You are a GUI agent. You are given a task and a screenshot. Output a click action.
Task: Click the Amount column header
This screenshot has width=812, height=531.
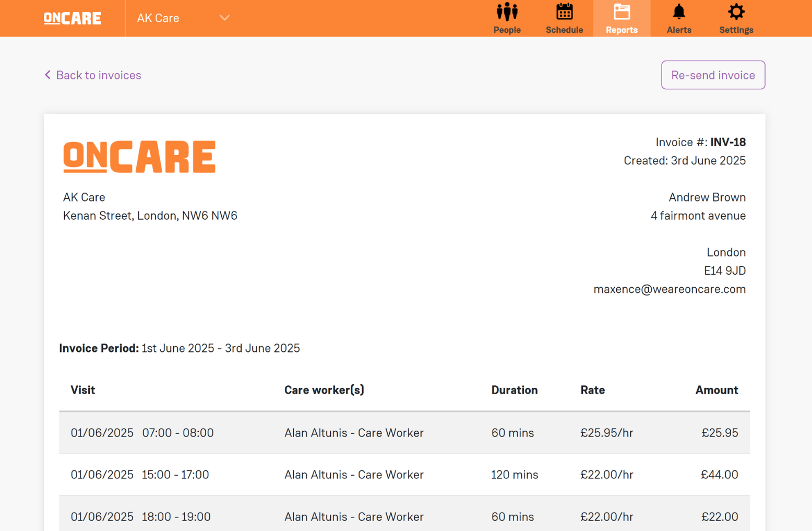click(716, 390)
